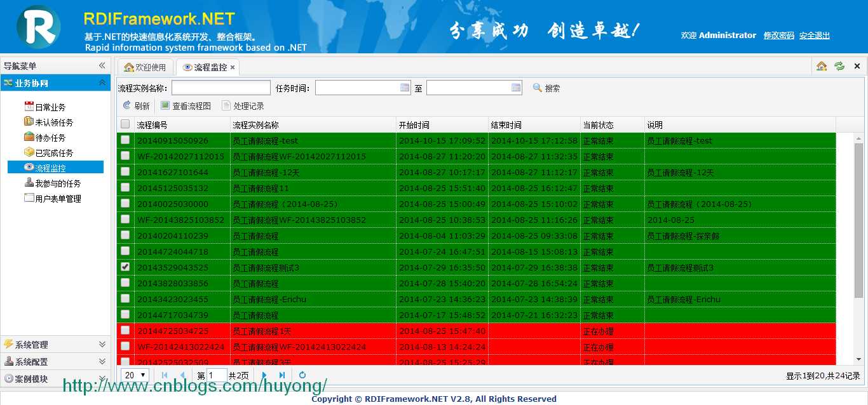Expand the 系统配置 section
Image resolution: width=868 pixels, height=405 pixels.
tap(102, 362)
